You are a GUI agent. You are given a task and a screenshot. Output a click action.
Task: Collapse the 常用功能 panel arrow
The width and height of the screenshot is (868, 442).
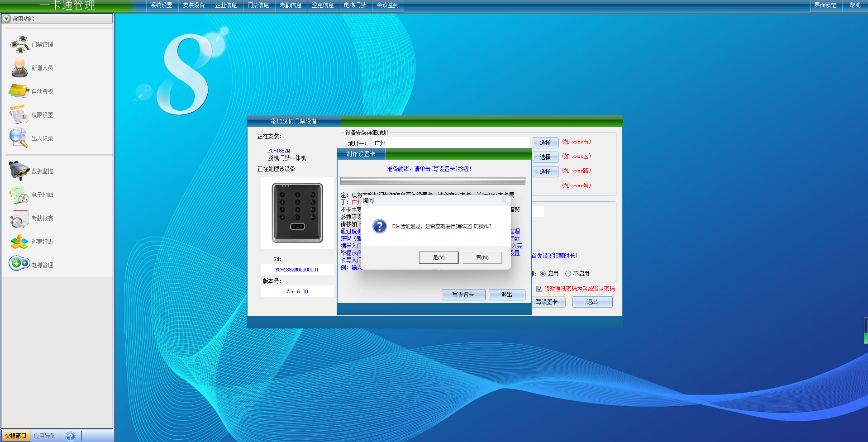pyautogui.click(x=6, y=19)
